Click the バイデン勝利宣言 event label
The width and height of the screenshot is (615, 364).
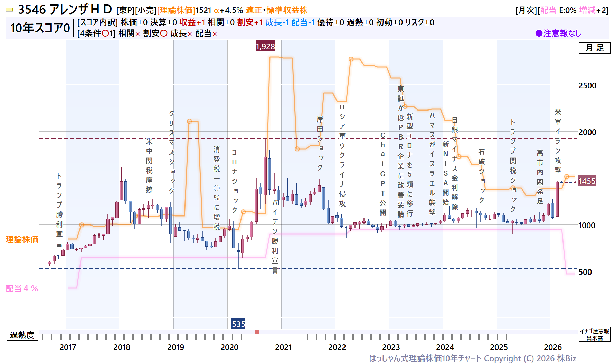[275, 236]
